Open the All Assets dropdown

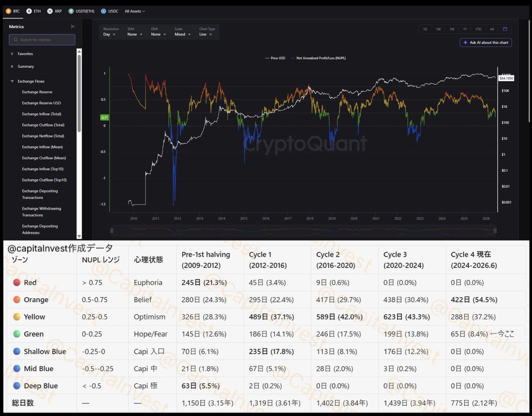coord(135,11)
